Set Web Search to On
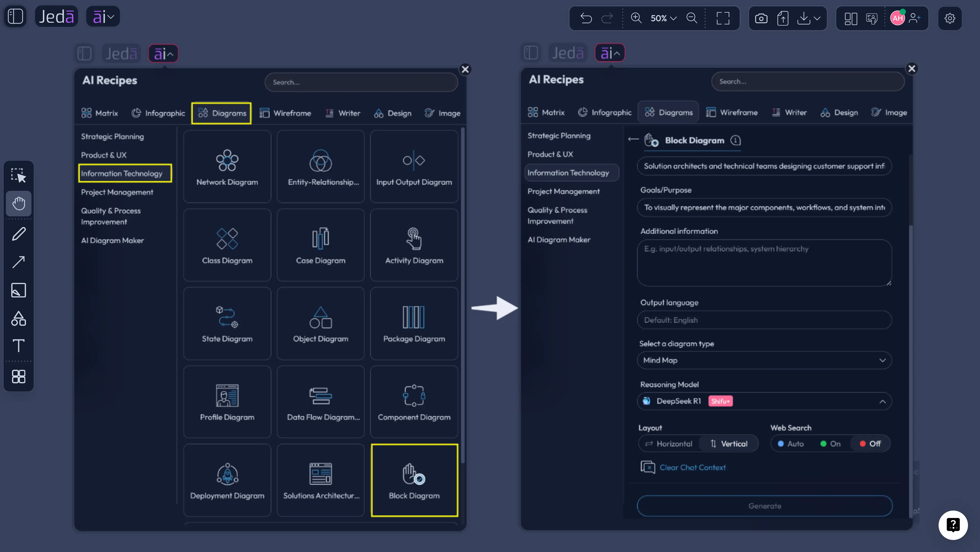 (830, 444)
